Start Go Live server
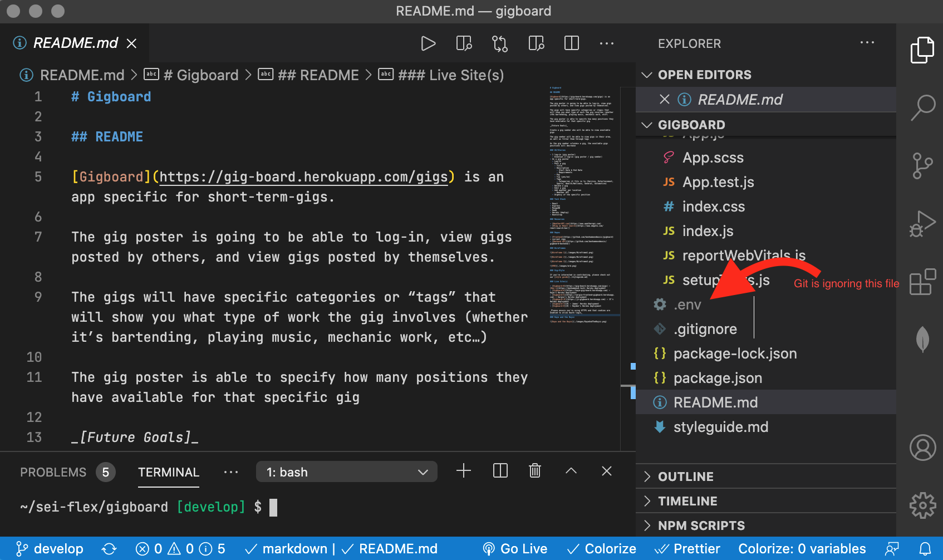The image size is (943, 560). pos(515,549)
